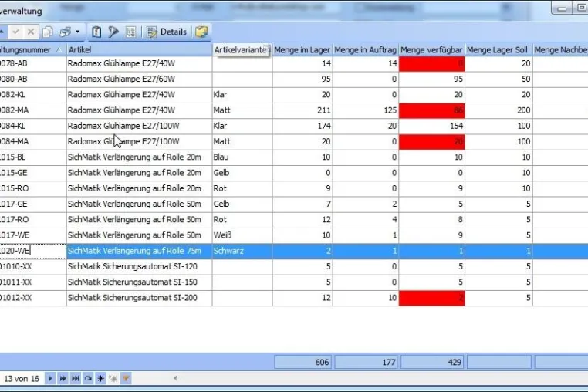Click 'Gelb' variant in the Rolle 20m row

pyautogui.click(x=242, y=173)
